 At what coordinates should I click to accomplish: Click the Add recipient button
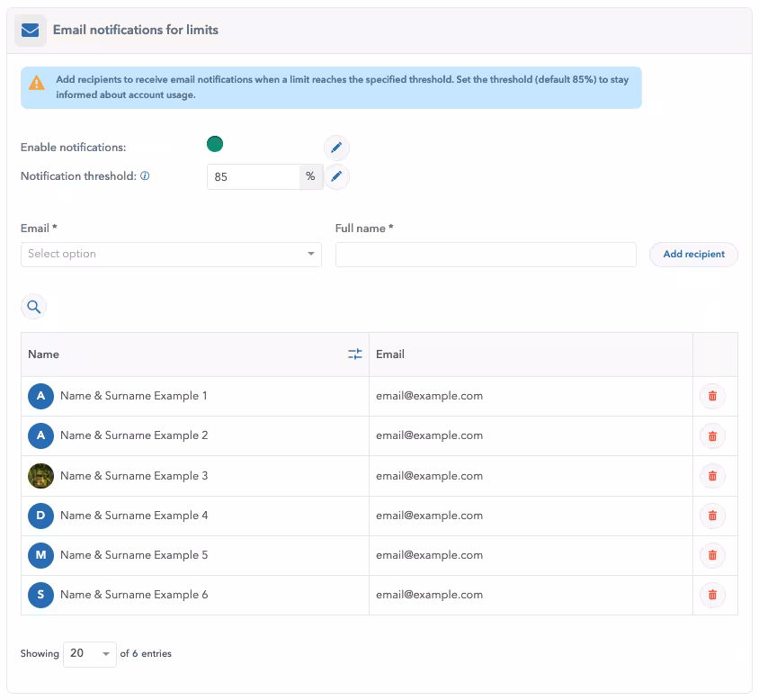(693, 255)
